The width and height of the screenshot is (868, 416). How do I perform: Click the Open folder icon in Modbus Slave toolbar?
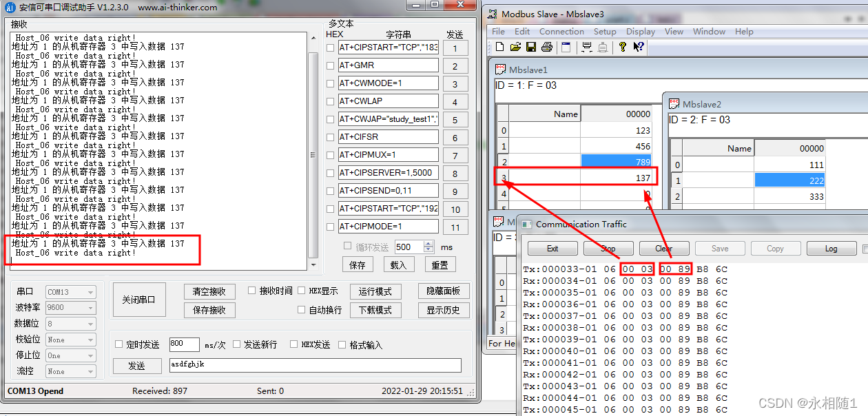[515, 47]
